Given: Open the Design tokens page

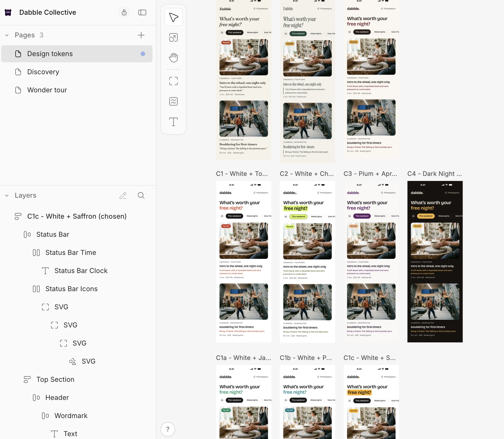Looking at the screenshot, I should tap(77, 54).
